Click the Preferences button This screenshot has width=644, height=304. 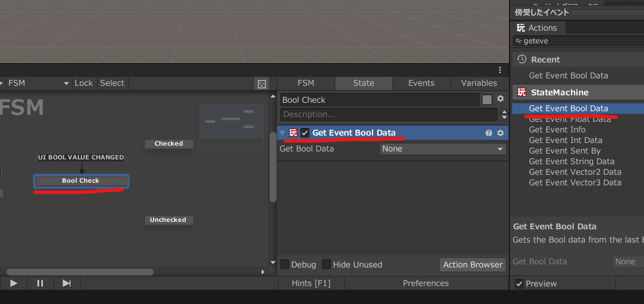(x=425, y=283)
